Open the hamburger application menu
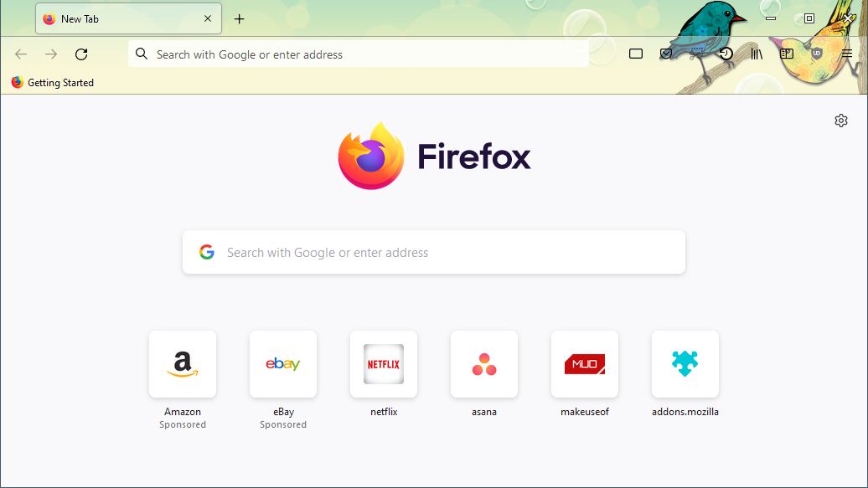The image size is (868, 488). [x=847, y=54]
